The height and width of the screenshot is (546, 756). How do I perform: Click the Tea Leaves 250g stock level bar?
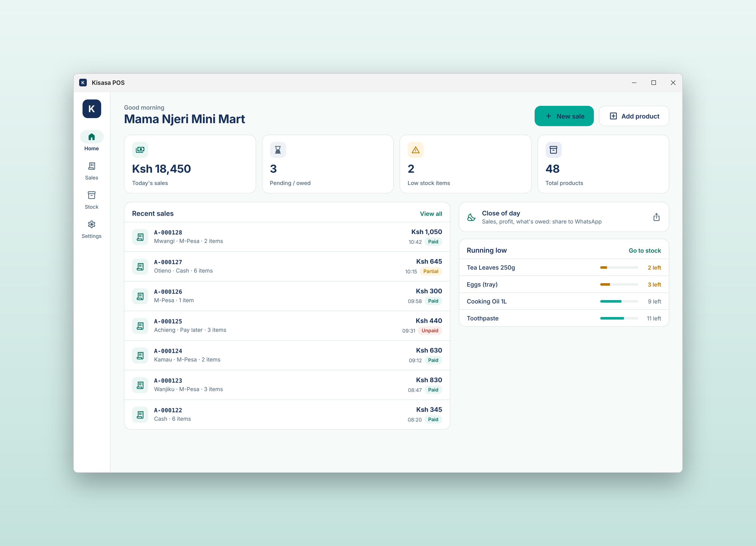619,267
